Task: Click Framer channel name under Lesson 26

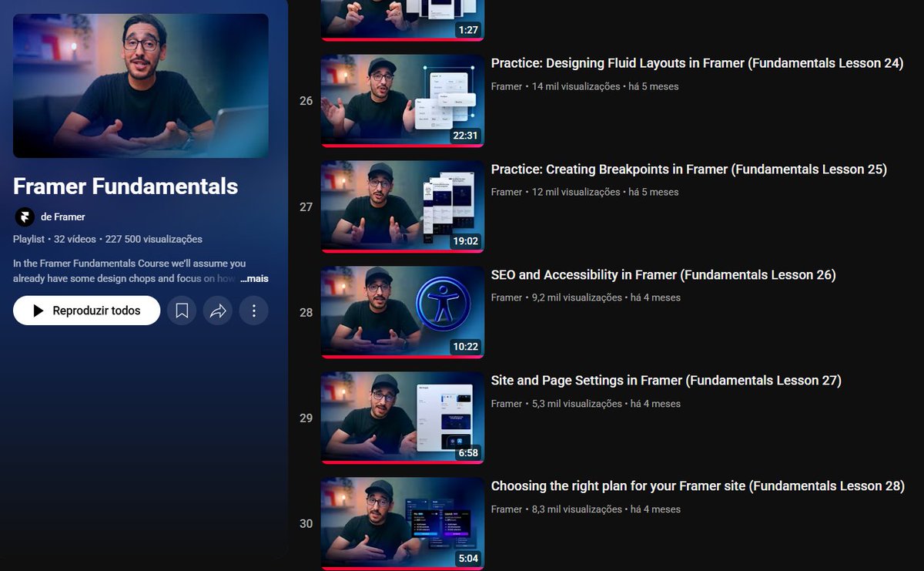Action: 507,297
